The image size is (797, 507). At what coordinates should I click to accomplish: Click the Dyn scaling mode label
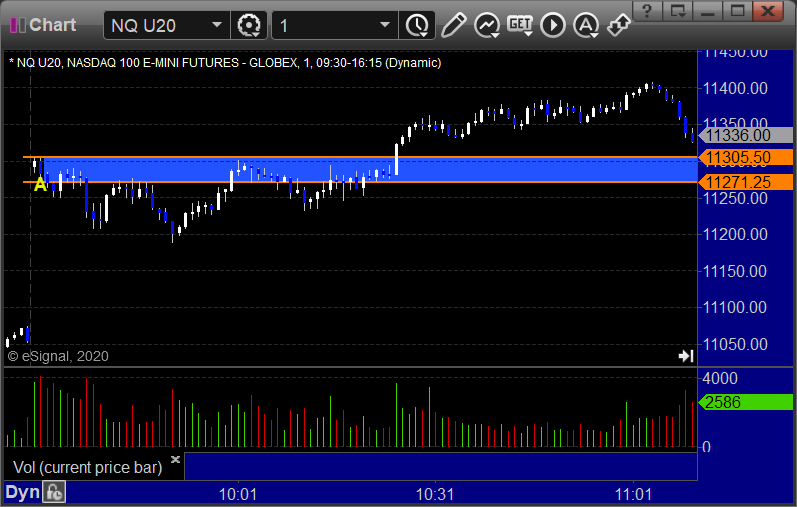click(22, 492)
